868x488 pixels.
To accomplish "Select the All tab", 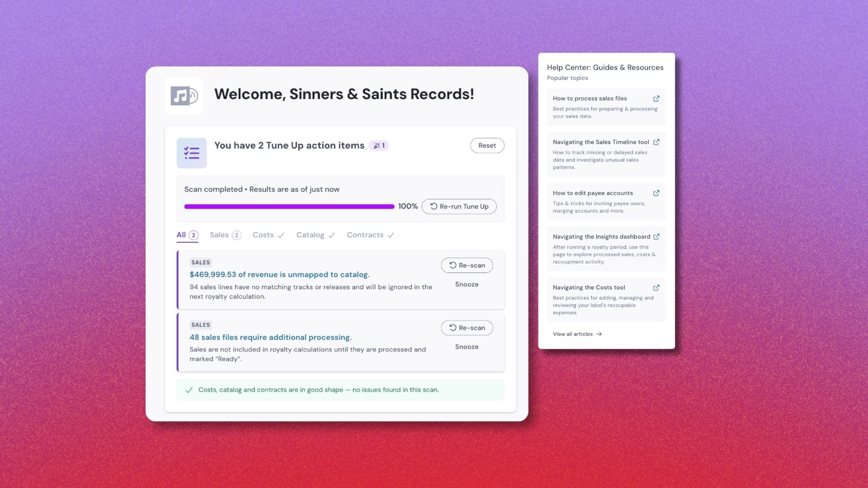I will (187, 235).
